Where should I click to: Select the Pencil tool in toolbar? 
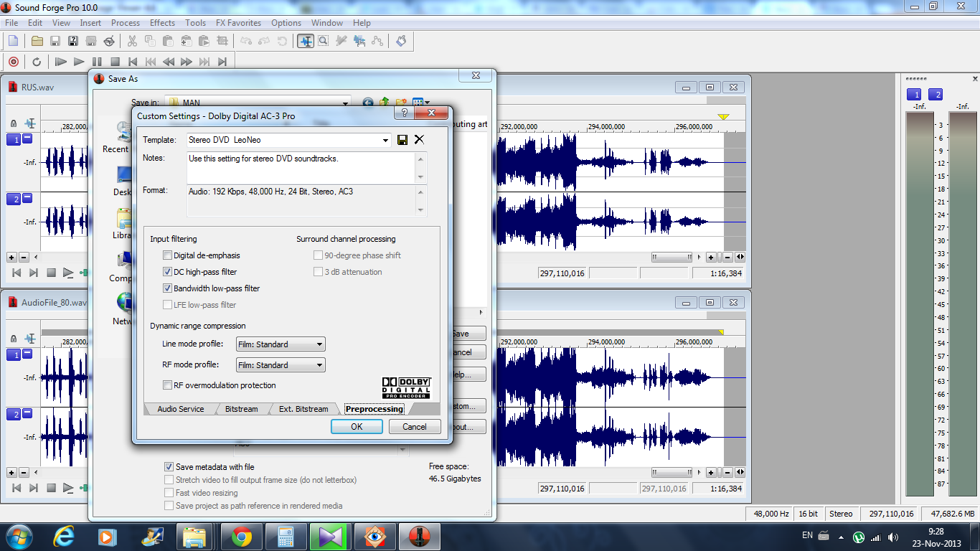click(341, 41)
